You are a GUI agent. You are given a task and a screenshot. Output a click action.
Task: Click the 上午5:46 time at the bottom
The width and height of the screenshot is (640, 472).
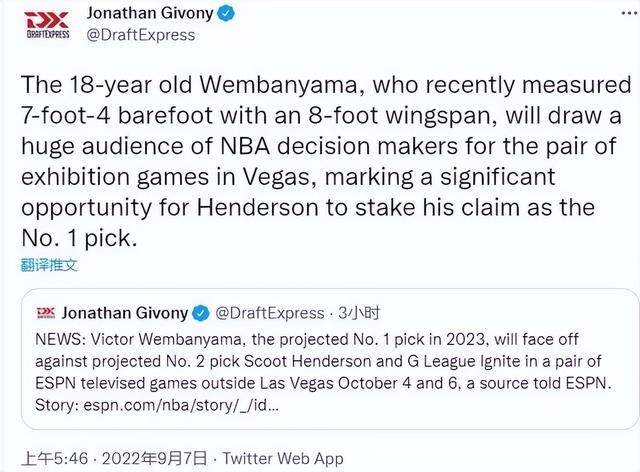point(55,459)
